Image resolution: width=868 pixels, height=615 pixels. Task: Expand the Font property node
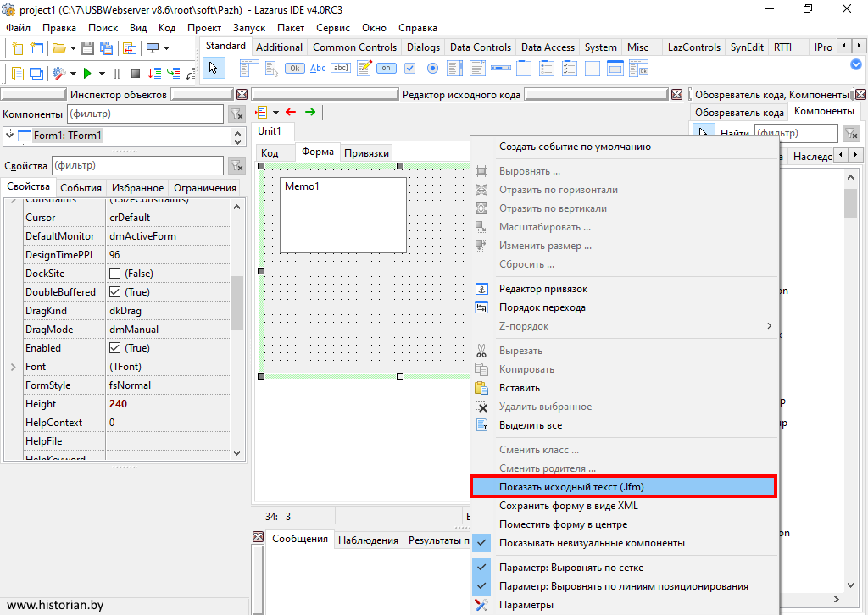point(13,367)
